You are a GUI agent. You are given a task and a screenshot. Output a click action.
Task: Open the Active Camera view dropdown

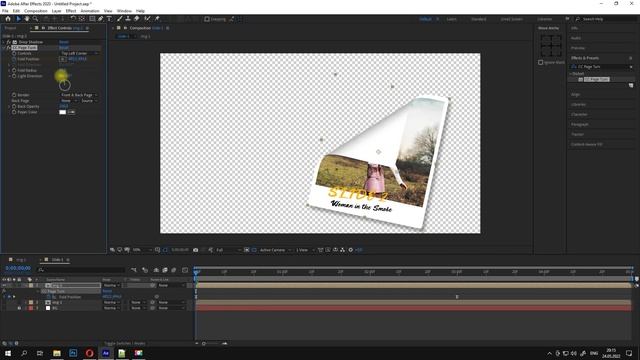pyautogui.click(x=276, y=250)
